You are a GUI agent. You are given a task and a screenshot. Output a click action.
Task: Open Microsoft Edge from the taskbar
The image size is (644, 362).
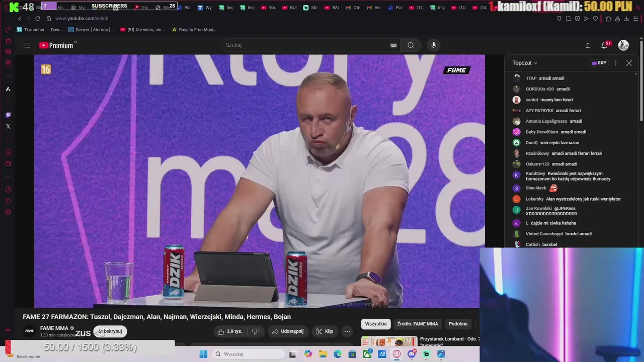point(338,354)
